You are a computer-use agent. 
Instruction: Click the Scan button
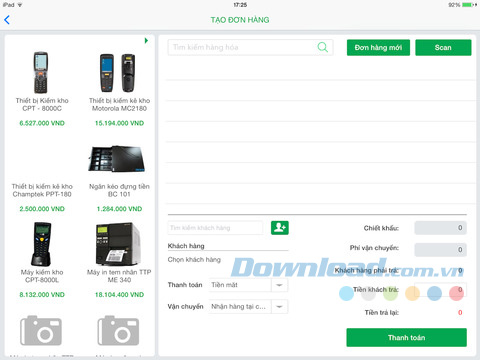443,48
